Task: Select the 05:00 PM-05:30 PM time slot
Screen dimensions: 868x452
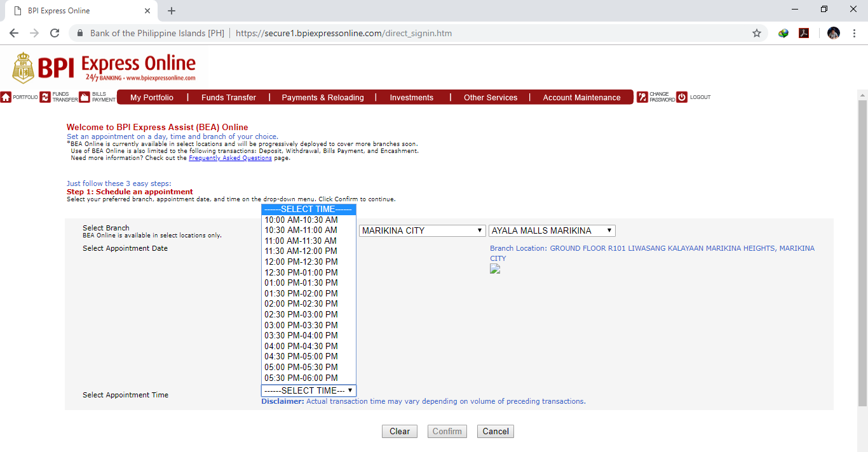Action: pyautogui.click(x=309, y=367)
